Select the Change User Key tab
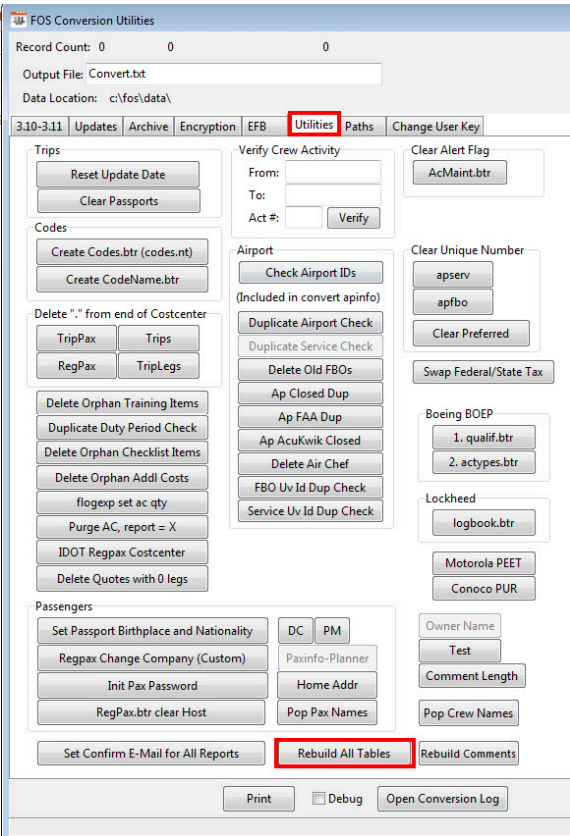This screenshot has width=570, height=836. [436, 126]
